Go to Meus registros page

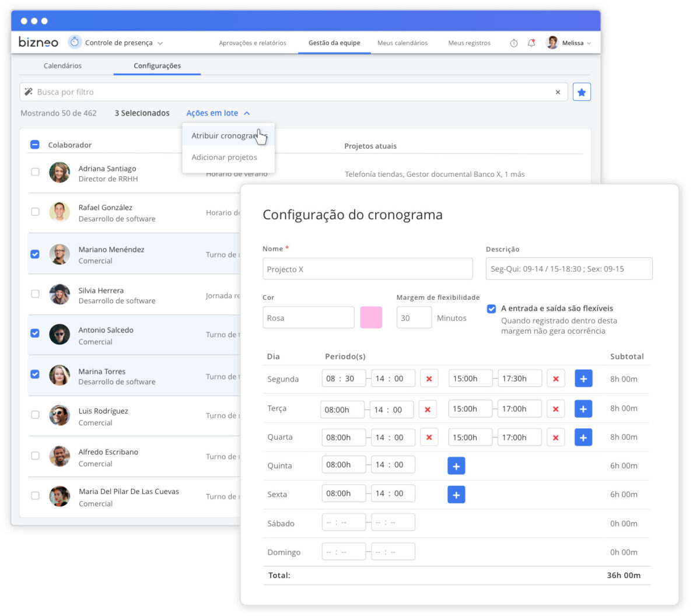[x=469, y=43]
